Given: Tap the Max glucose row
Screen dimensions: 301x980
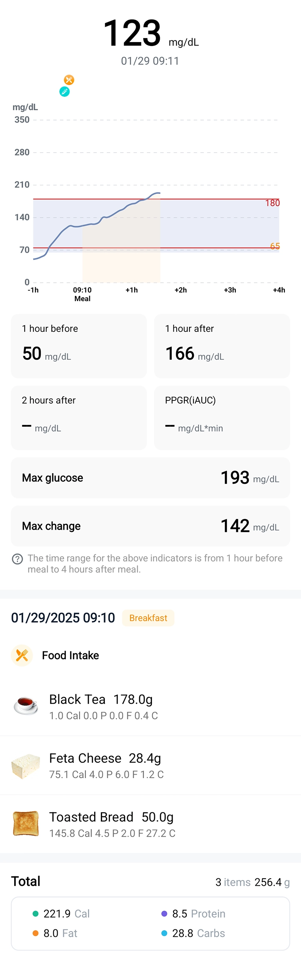Looking at the screenshot, I should coord(150,478).
